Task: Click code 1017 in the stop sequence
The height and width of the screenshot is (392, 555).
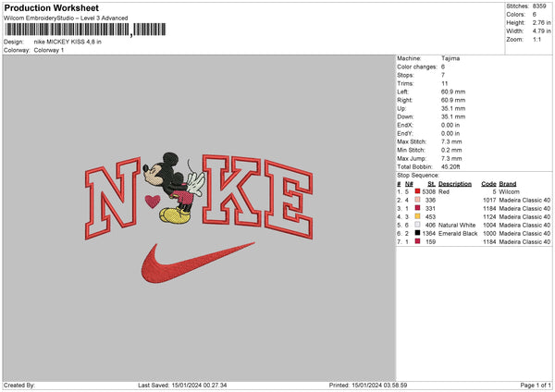Action: point(489,201)
